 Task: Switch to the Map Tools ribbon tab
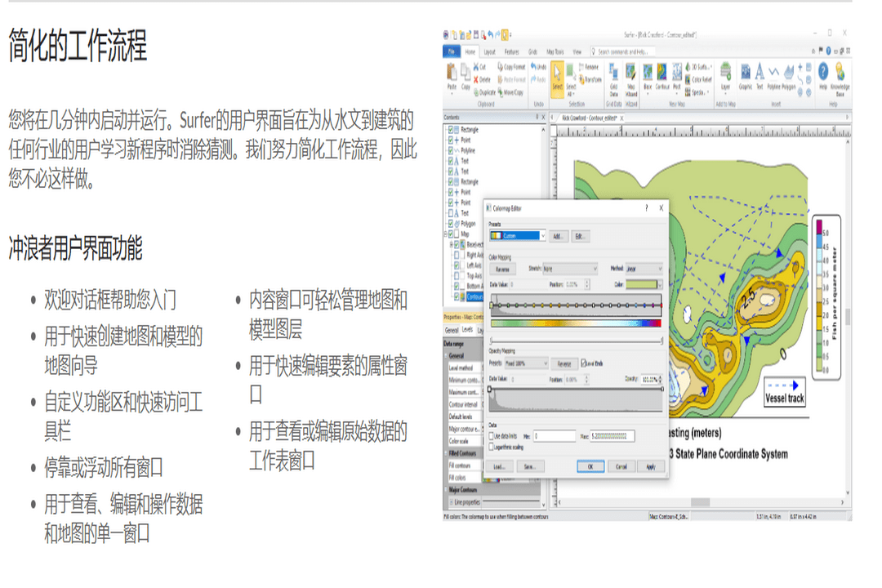point(555,51)
